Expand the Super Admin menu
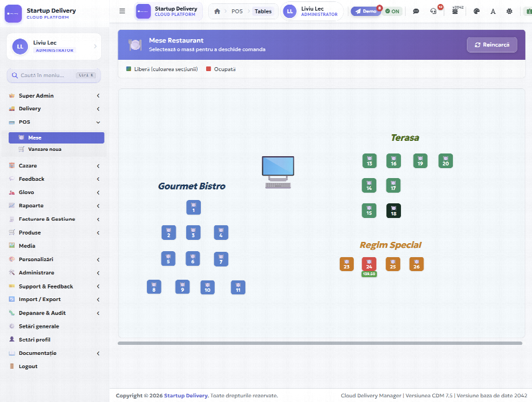The image size is (532, 402). coord(55,96)
